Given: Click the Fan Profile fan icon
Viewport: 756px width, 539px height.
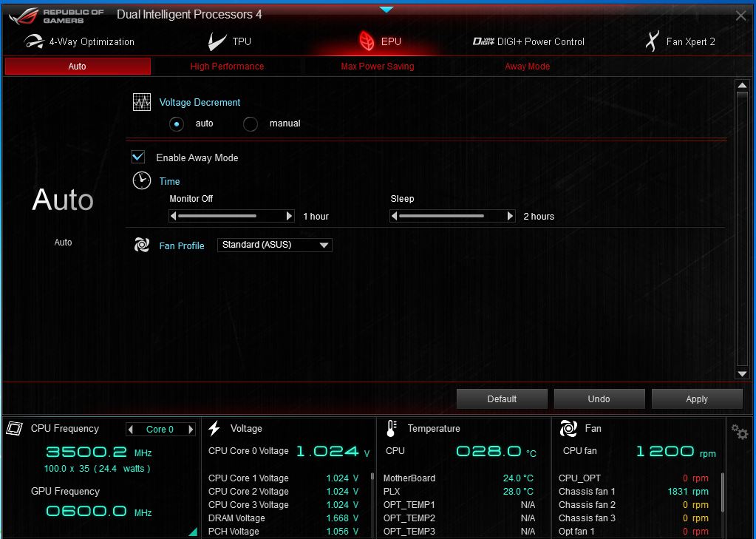Looking at the screenshot, I should click(142, 245).
